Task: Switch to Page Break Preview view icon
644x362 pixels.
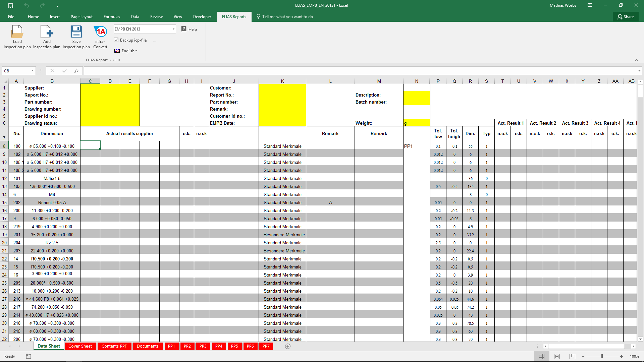Action: 572,356
